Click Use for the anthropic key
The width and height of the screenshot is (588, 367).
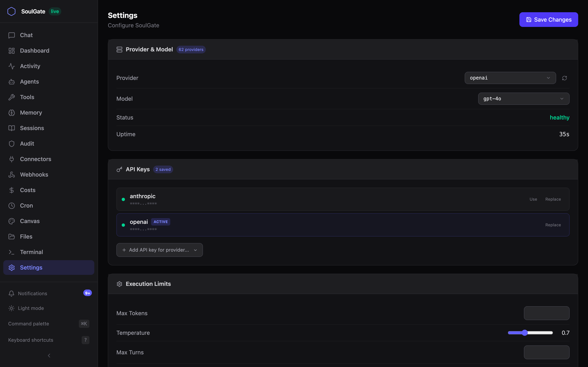pyautogui.click(x=533, y=199)
